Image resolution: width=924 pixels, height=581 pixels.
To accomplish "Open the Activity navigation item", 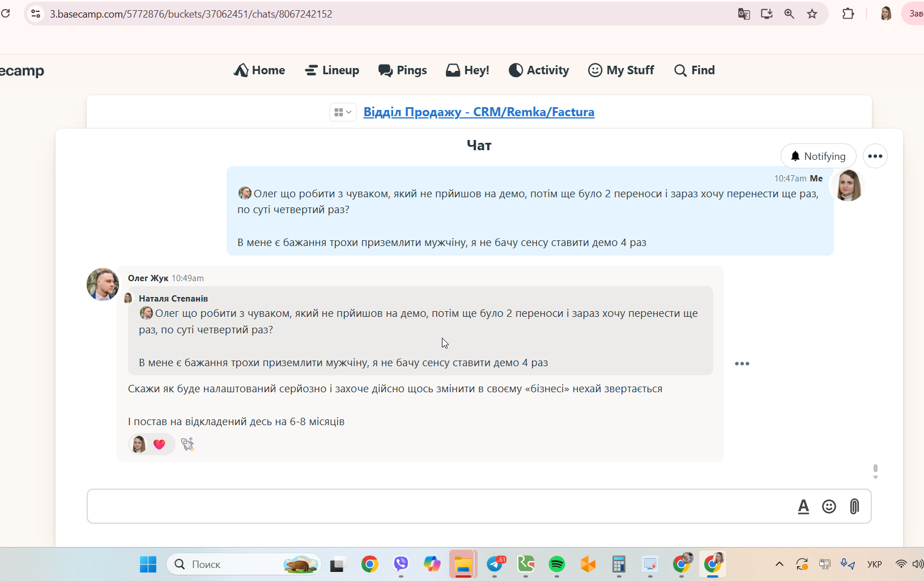I will point(539,70).
